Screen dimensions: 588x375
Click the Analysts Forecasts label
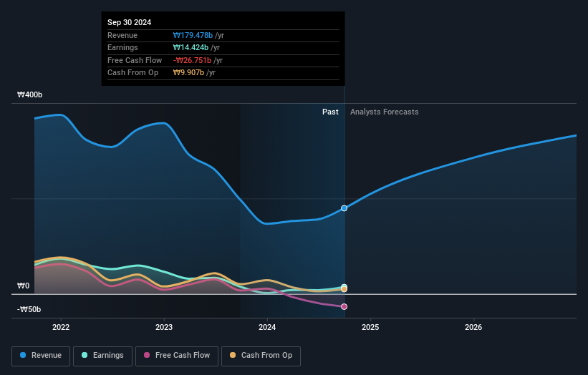384,112
